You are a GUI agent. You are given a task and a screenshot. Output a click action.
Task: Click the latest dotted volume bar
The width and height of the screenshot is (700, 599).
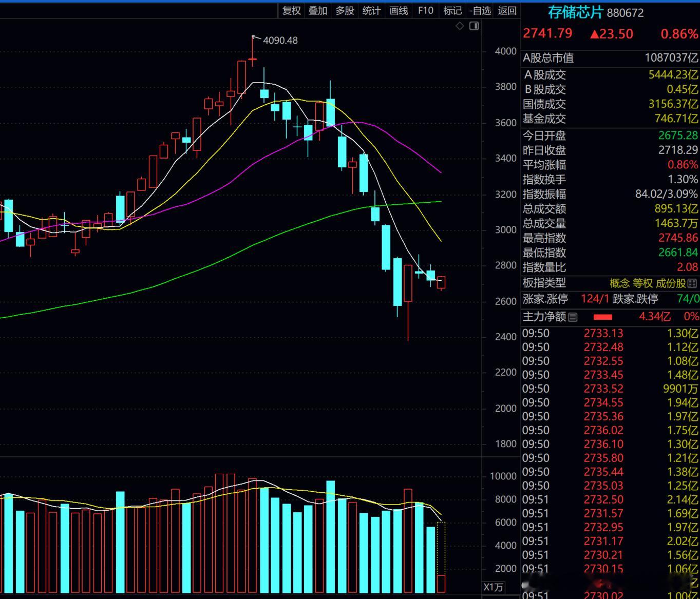[x=441, y=557]
